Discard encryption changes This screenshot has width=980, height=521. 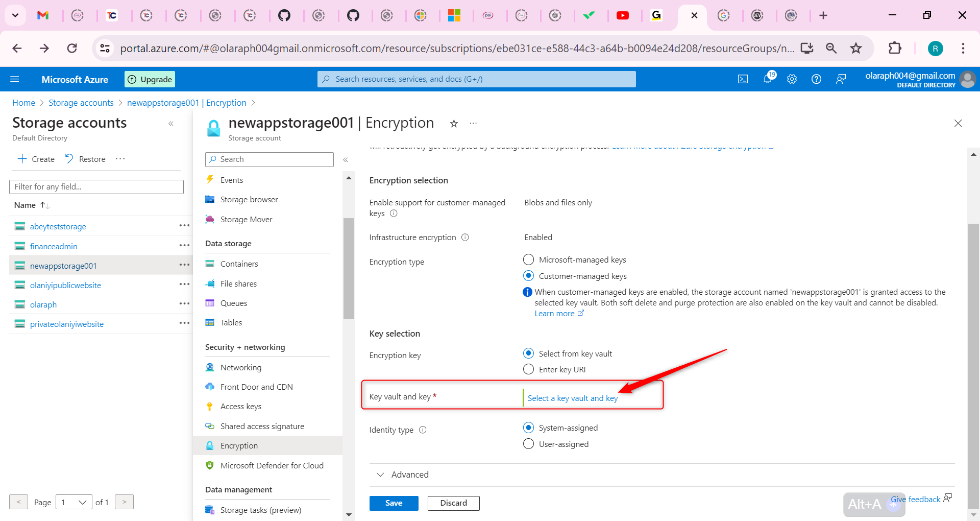point(454,503)
